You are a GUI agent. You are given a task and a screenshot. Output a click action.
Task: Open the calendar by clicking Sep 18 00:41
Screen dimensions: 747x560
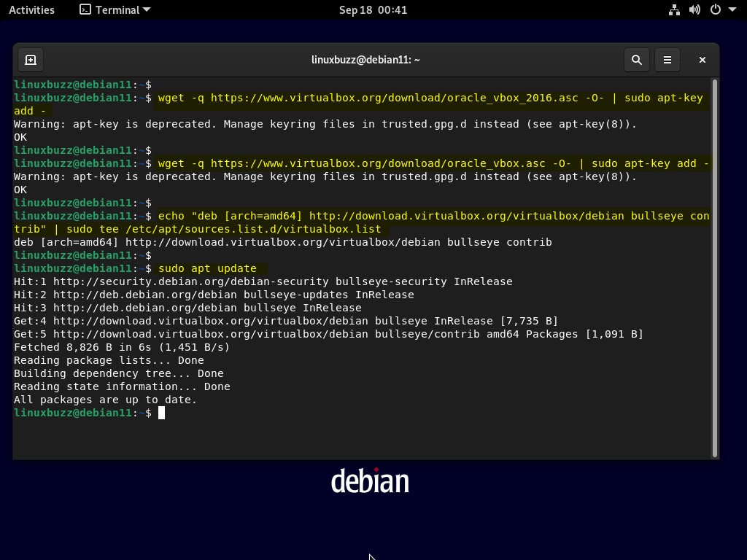click(373, 9)
